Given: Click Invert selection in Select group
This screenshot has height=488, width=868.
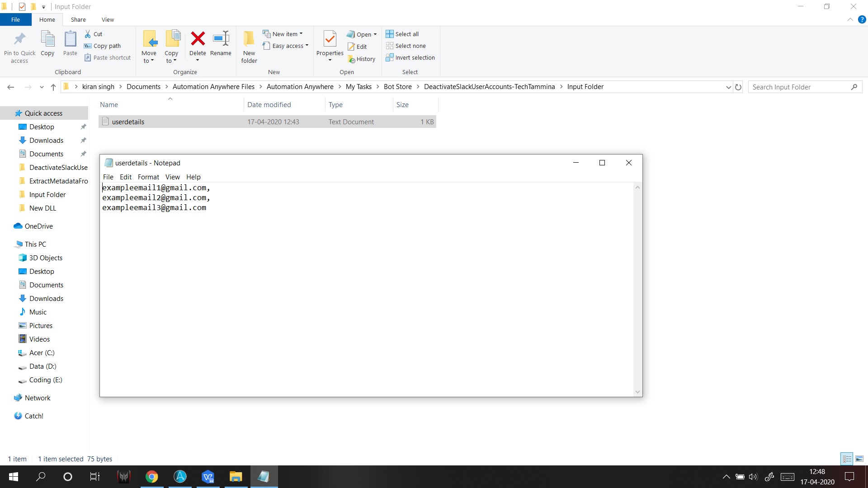Looking at the screenshot, I should [x=410, y=57].
